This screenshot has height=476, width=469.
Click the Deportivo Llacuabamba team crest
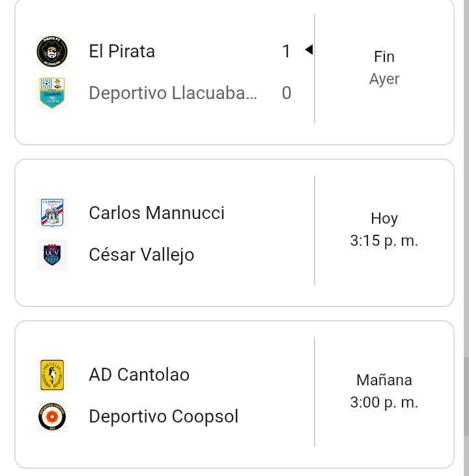(x=51, y=93)
